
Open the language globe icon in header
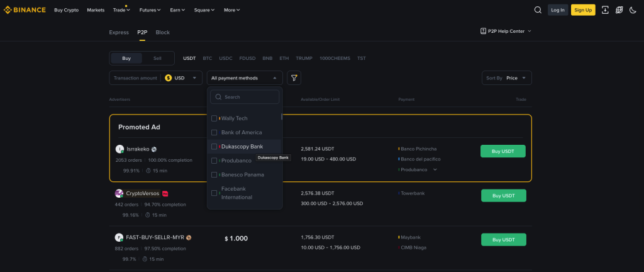pos(619,10)
